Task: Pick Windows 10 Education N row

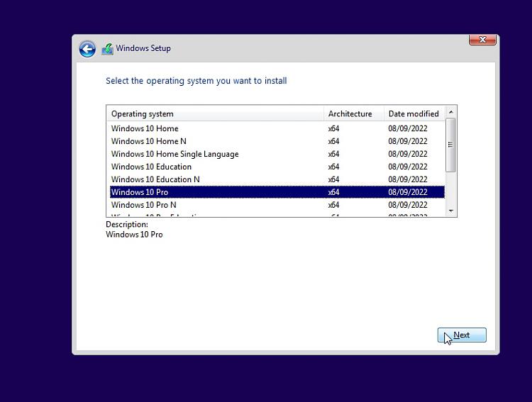Action: pos(155,179)
